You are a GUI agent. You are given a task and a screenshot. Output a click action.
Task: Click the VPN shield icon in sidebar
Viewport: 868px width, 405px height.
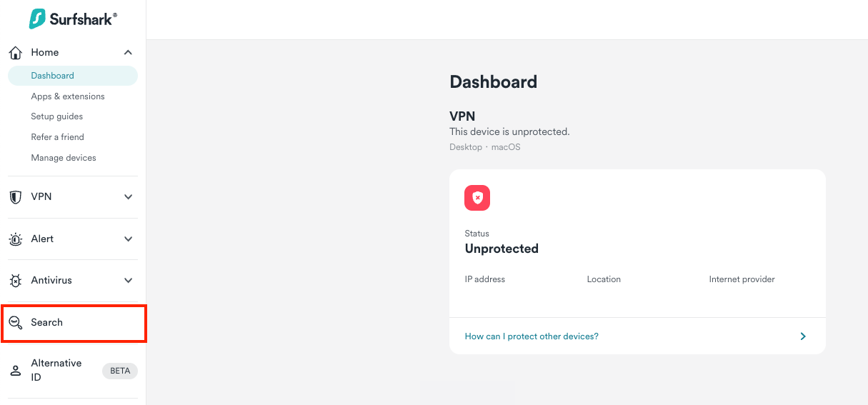15,197
